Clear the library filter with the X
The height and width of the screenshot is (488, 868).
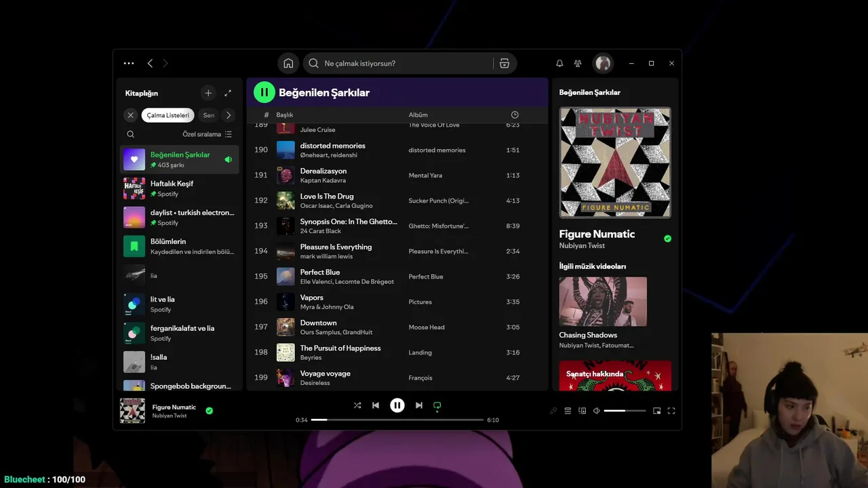point(131,115)
